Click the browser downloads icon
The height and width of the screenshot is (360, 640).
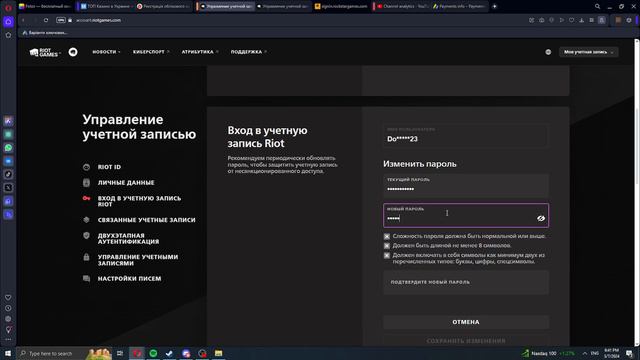[x=582, y=20]
